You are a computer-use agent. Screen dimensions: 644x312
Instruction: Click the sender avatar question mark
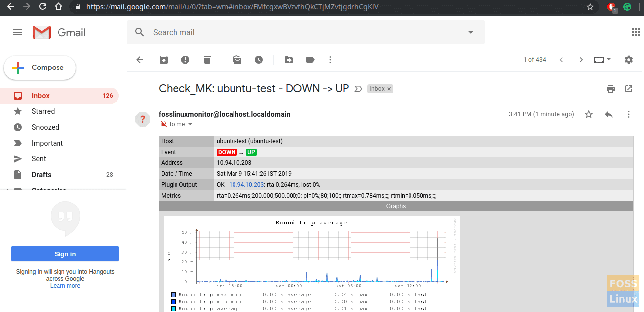143,119
